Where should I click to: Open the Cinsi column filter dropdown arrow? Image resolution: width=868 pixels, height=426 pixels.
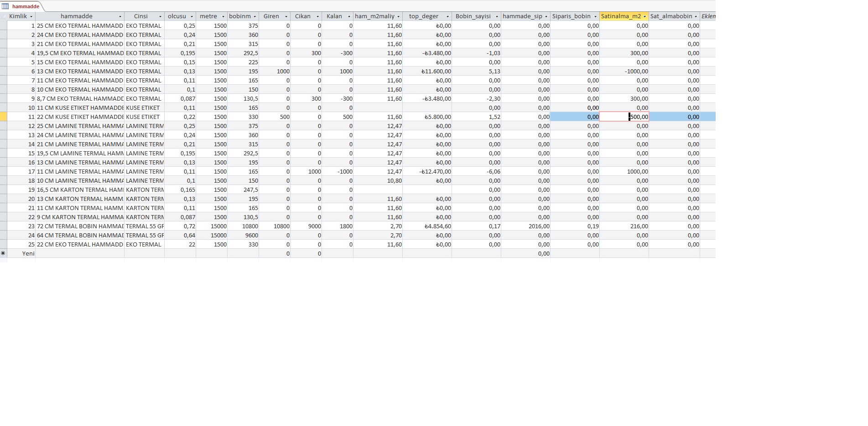160,16
